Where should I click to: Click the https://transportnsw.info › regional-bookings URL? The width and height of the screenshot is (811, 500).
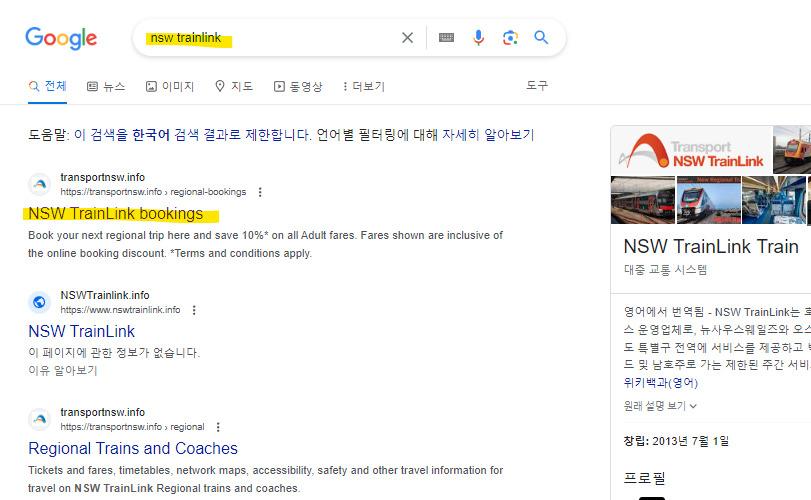tap(153, 192)
